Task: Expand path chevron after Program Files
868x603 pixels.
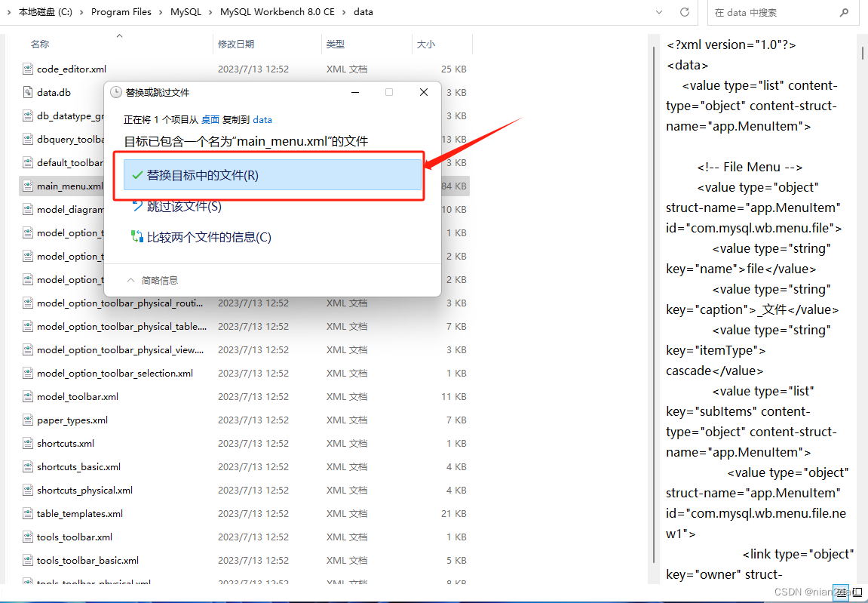Action: click(161, 12)
